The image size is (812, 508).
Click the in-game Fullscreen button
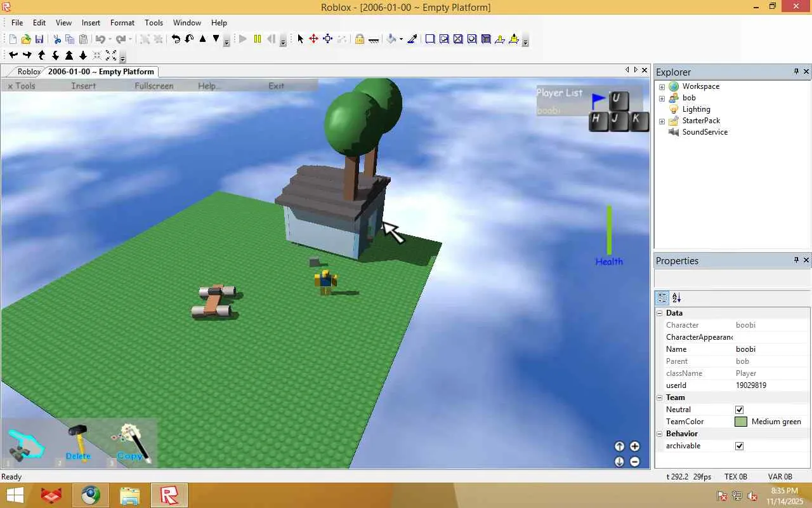click(x=154, y=86)
